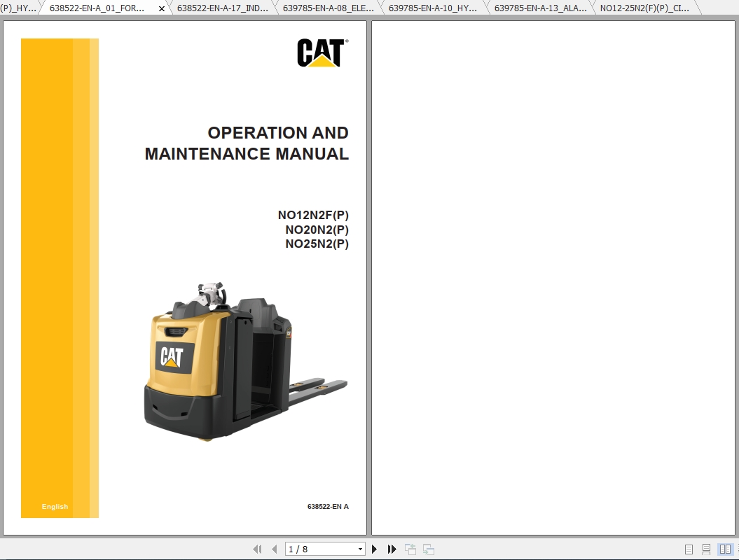Select the 639785-EN-A-13_ALA tab
The height and width of the screenshot is (560, 739).
[539, 8]
